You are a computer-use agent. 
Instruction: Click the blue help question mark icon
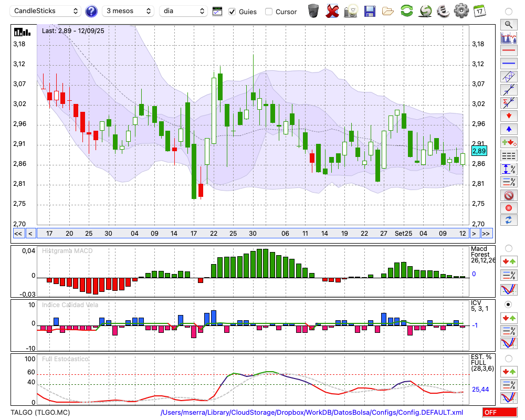91,12
